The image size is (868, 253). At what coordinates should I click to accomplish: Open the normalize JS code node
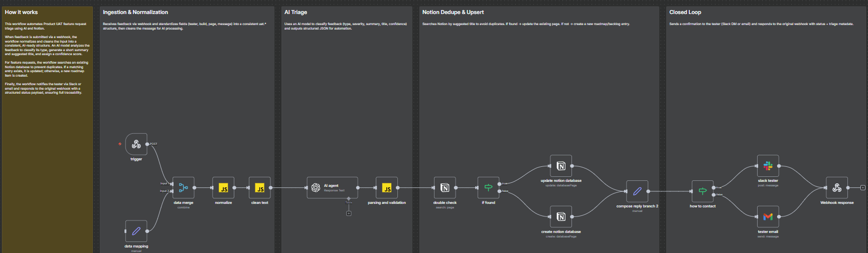click(x=223, y=188)
